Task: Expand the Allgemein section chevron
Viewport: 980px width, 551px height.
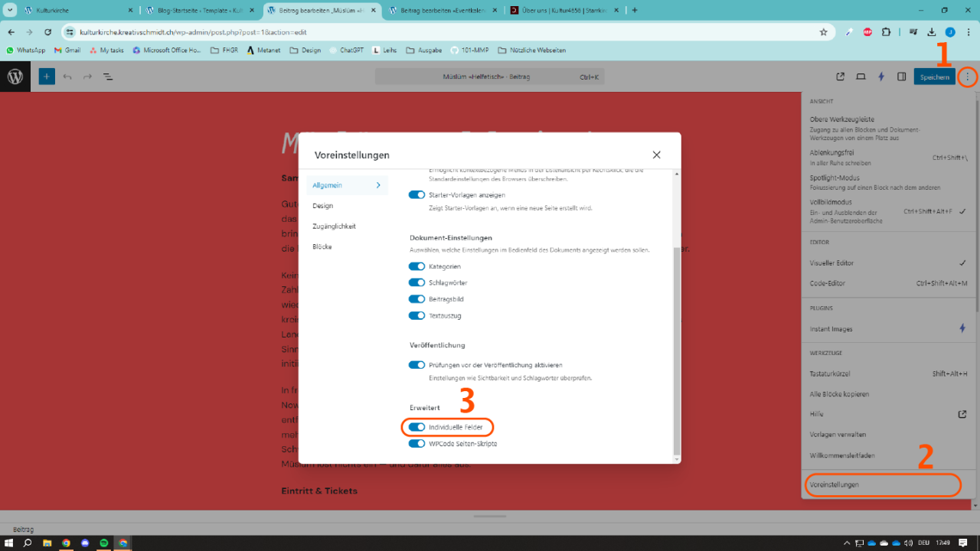Action: click(x=377, y=185)
